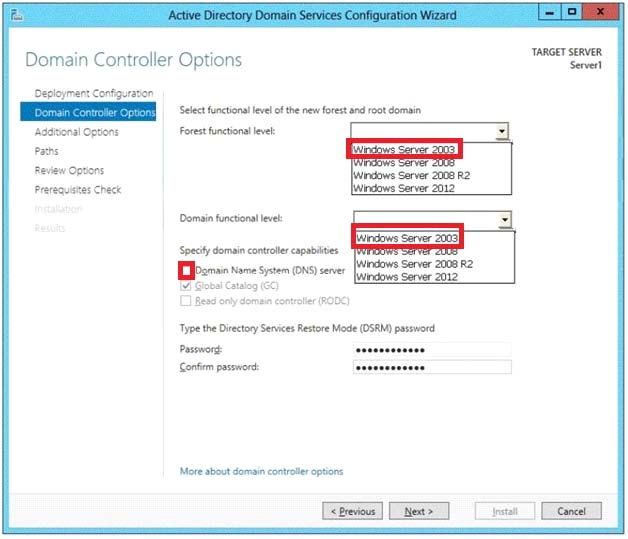Maximize the wizard window
The image size is (628, 539).
tap(572, 12)
